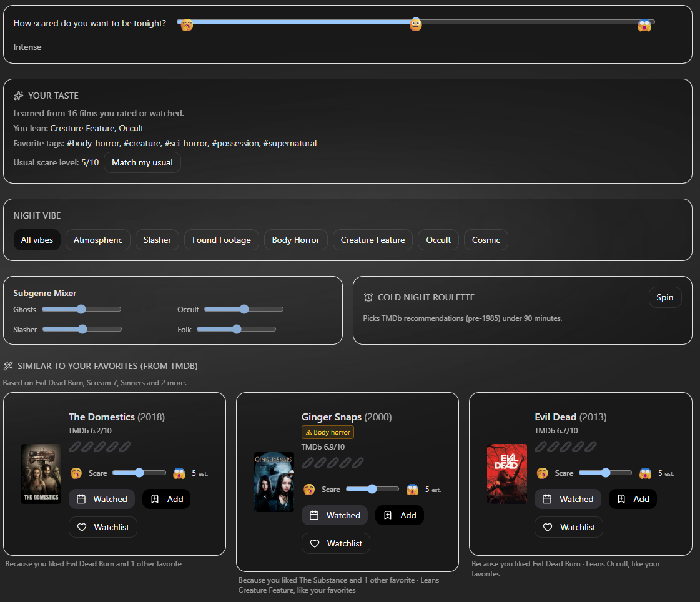Rate Evil Dead with the middle rating mark
Viewport: 700px width, 602px height.
click(566, 447)
